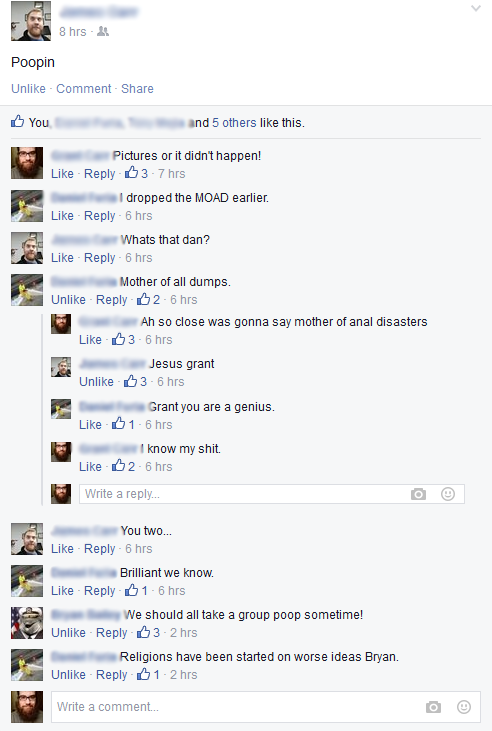This screenshot has height=731, width=492.
Task: Click thumbs-up icon next to 'You' likes summary
Action: 18,122
